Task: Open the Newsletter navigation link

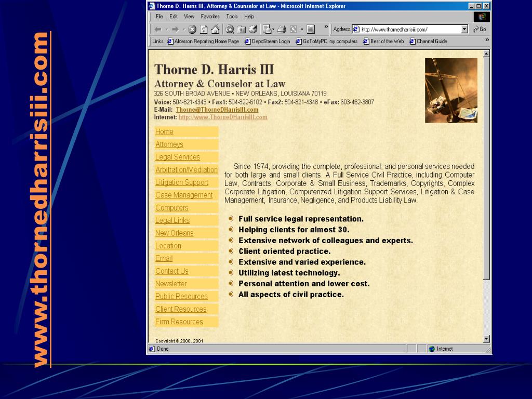Action: (x=171, y=284)
